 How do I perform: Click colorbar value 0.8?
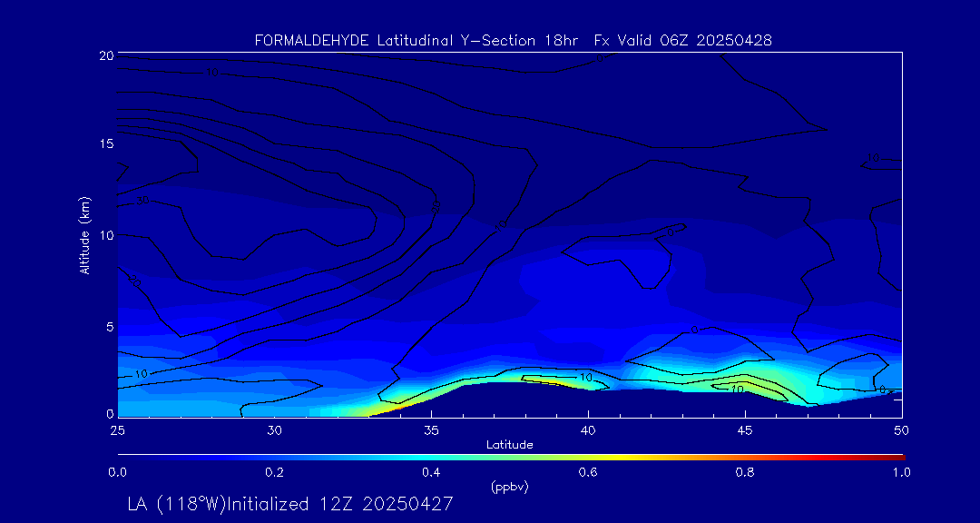(x=745, y=472)
